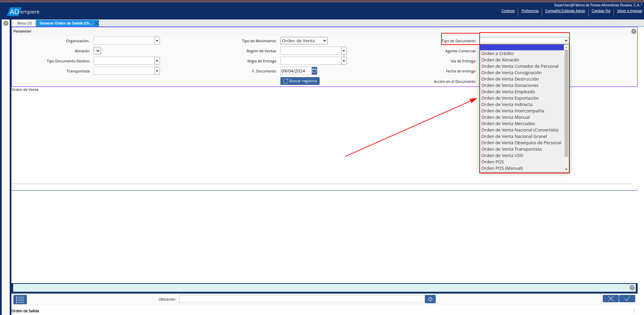Open the Almacén dropdown

pyautogui.click(x=97, y=51)
